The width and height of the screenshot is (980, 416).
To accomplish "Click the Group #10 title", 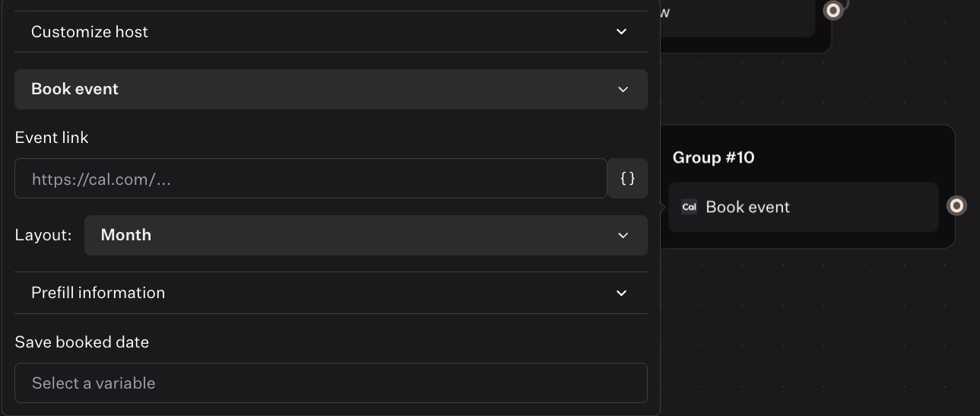I will point(713,157).
